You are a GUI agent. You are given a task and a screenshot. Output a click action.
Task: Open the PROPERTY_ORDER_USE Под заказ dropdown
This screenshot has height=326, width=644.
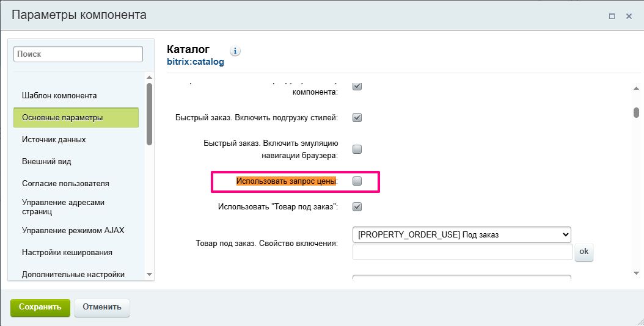point(461,234)
